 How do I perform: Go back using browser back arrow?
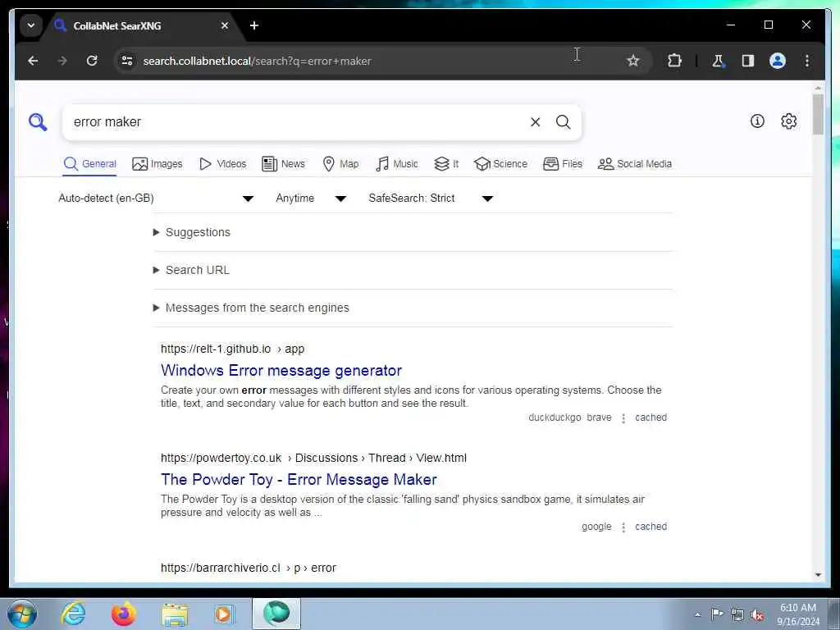pos(33,61)
